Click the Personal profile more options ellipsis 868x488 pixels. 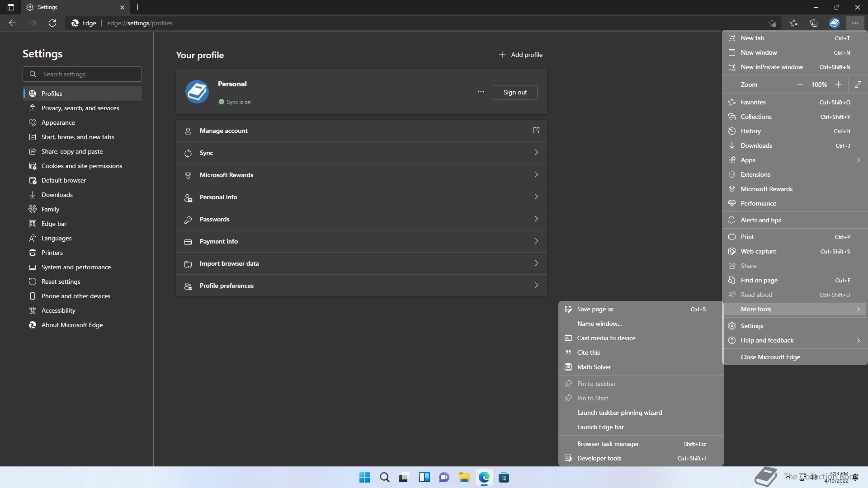coord(481,92)
